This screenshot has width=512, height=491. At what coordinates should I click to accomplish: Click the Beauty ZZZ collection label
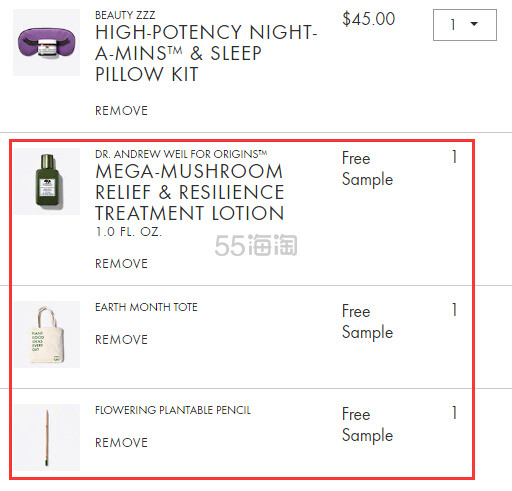pos(125,15)
